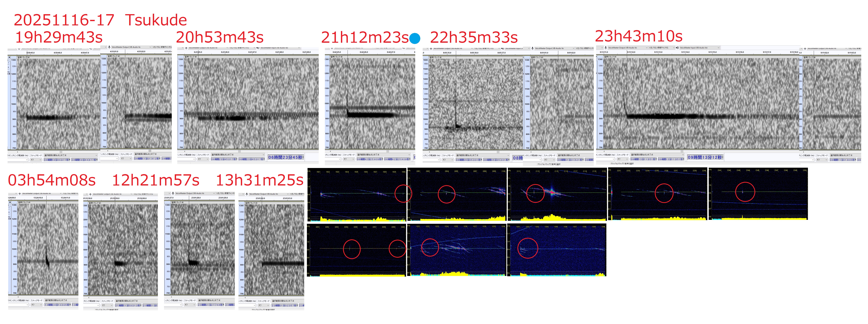Click the large 06時間23分45秒 time display
Image resolution: width=868 pixels, height=324 pixels.
click(x=286, y=157)
